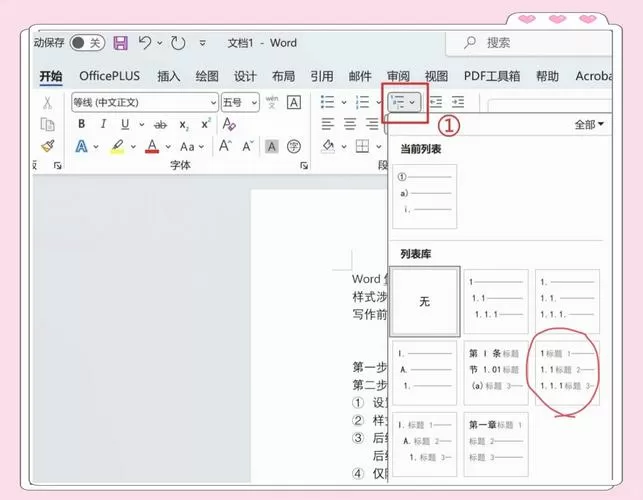
Task: Center align the text
Action: click(350, 124)
